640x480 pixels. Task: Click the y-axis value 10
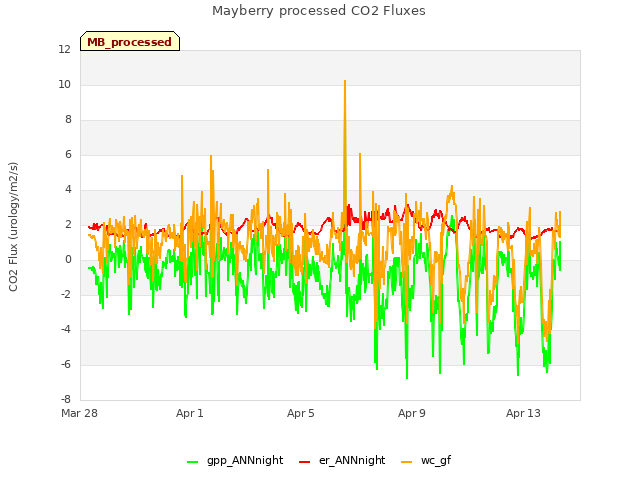click(x=64, y=85)
